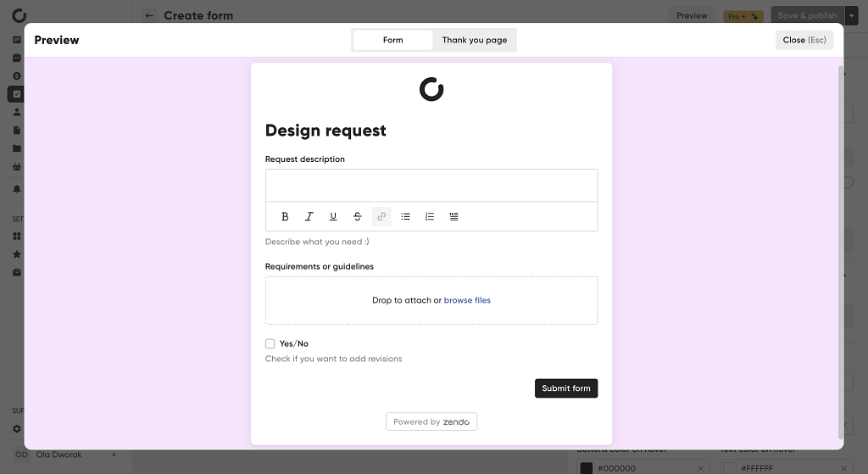The image size is (868, 474).
Task: Click the Submit form button
Action: [565, 388]
